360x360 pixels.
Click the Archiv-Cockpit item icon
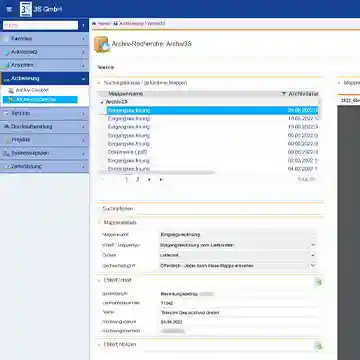(11, 90)
